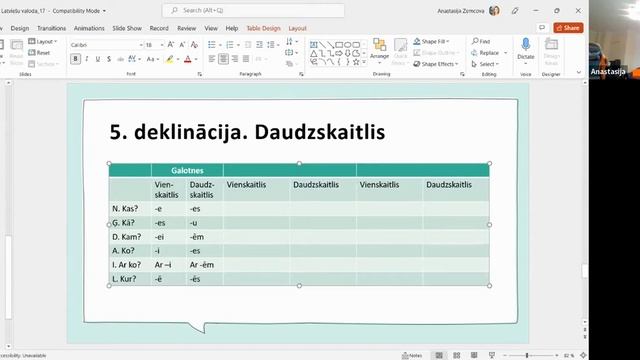Open the font size dropdown
Viewport: 640px width, 360px height.
[162, 45]
